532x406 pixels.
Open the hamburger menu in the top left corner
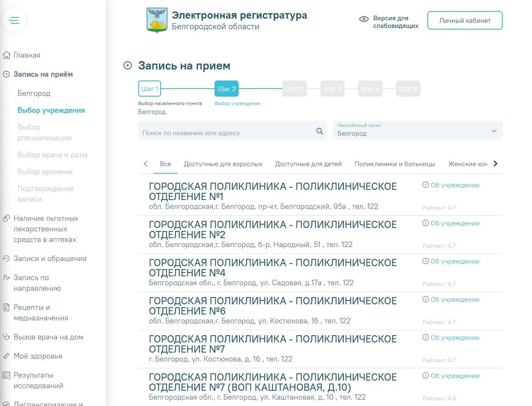click(14, 20)
